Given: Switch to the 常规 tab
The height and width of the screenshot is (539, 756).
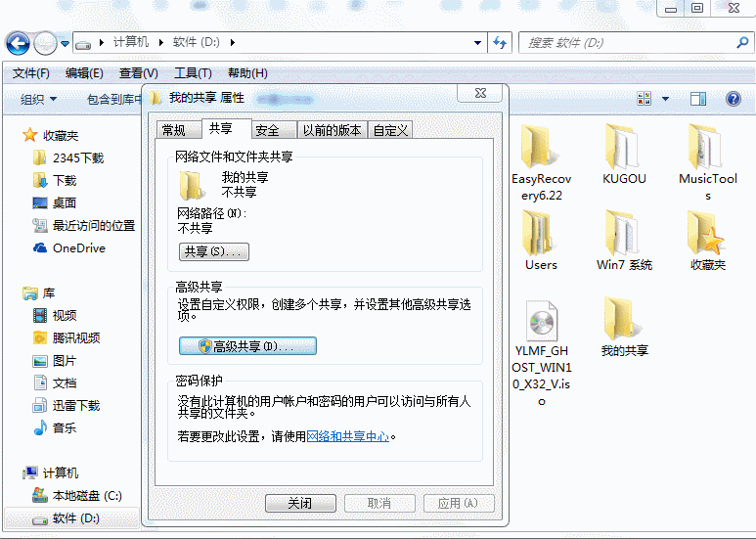Looking at the screenshot, I should [178, 130].
